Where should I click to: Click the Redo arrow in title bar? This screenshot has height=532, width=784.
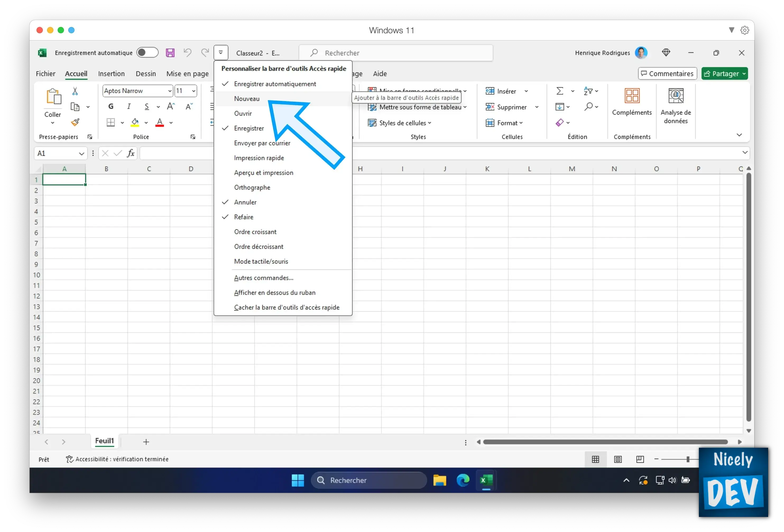(x=205, y=53)
